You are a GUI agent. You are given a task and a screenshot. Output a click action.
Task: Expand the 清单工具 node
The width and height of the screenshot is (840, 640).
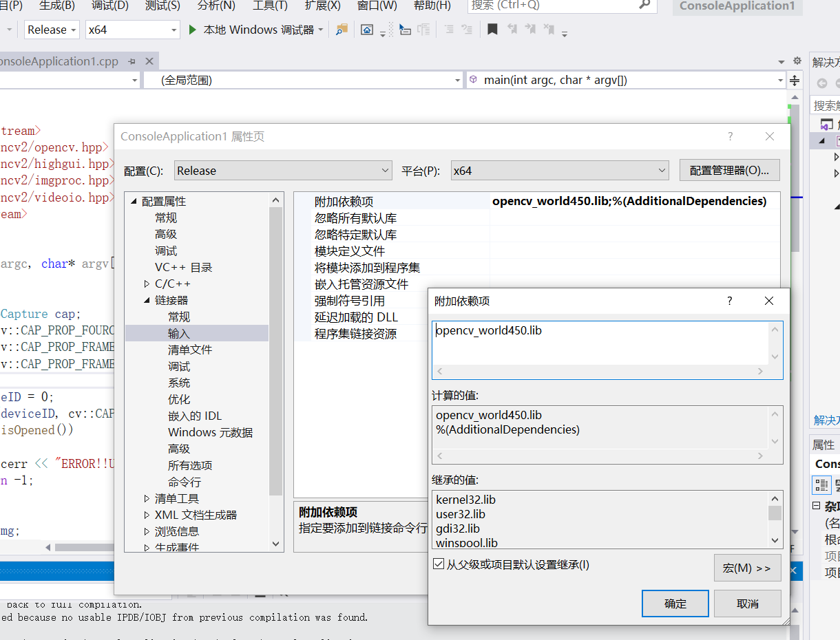[x=145, y=498]
